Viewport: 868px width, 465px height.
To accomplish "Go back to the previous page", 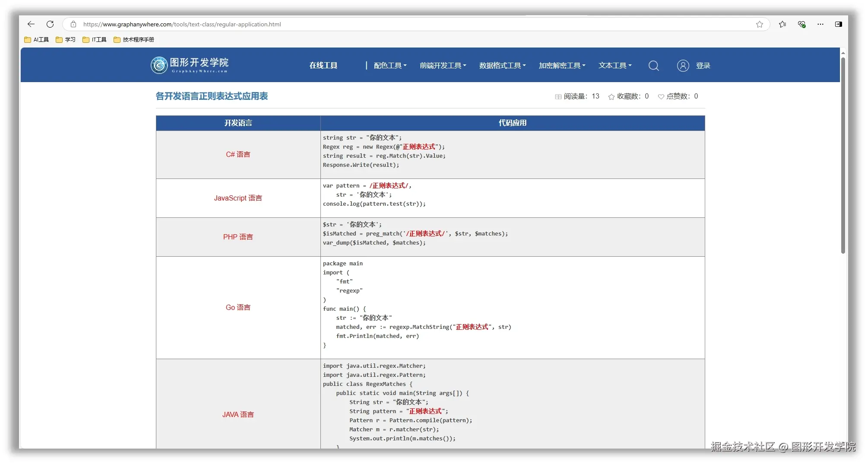I will click(31, 24).
